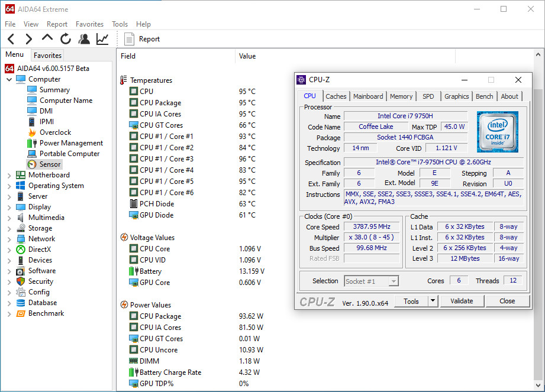Click the Database tree icon
545x392 pixels.
(21, 303)
